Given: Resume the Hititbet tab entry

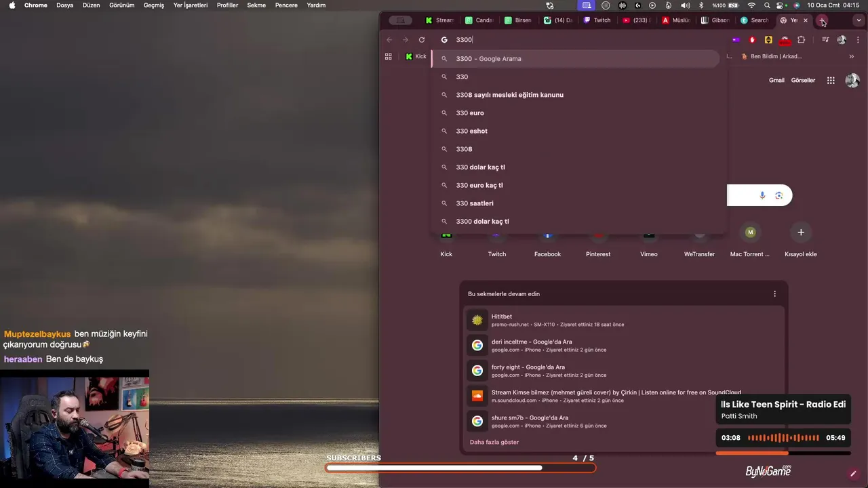Looking at the screenshot, I should pyautogui.click(x=624, y=320).
